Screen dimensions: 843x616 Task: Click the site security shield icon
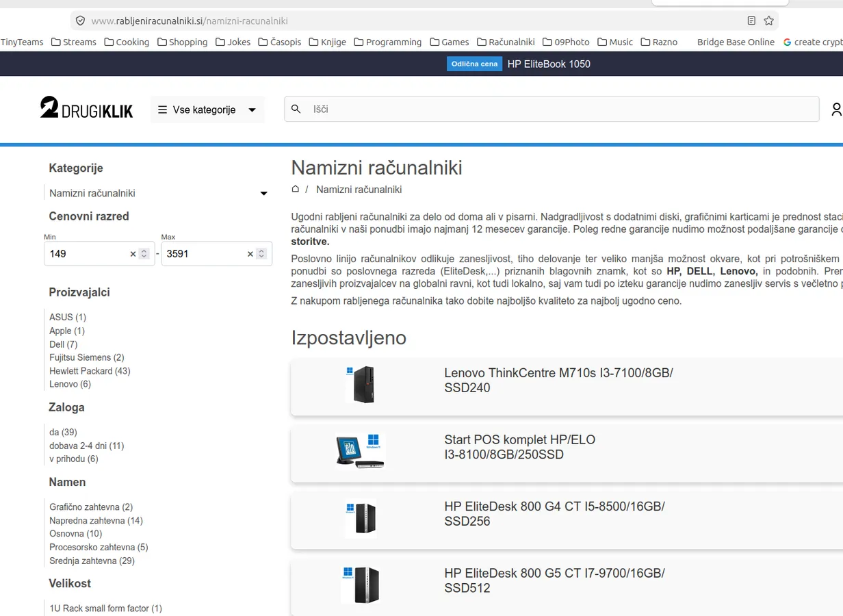coord(80,21)
